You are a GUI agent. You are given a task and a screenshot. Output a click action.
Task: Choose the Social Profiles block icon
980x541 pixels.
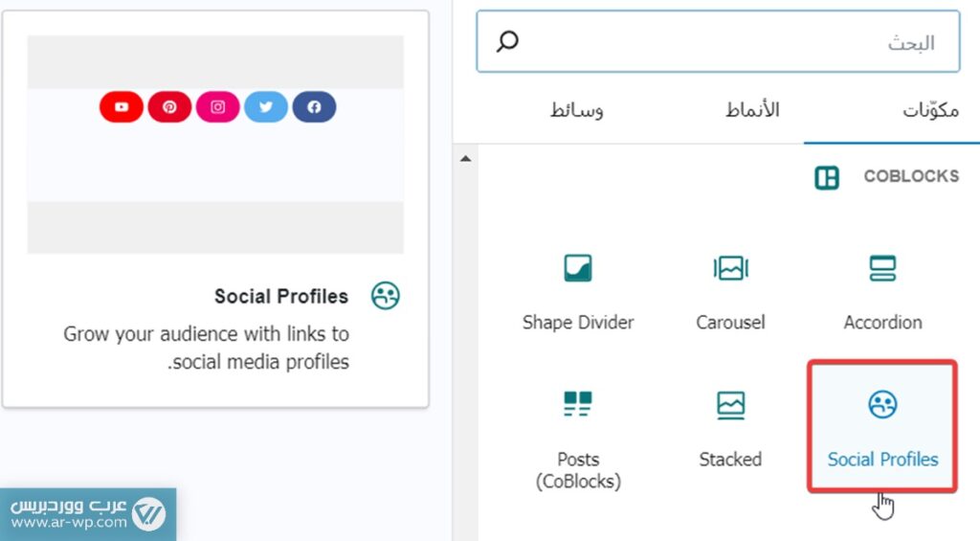[882, 405]
